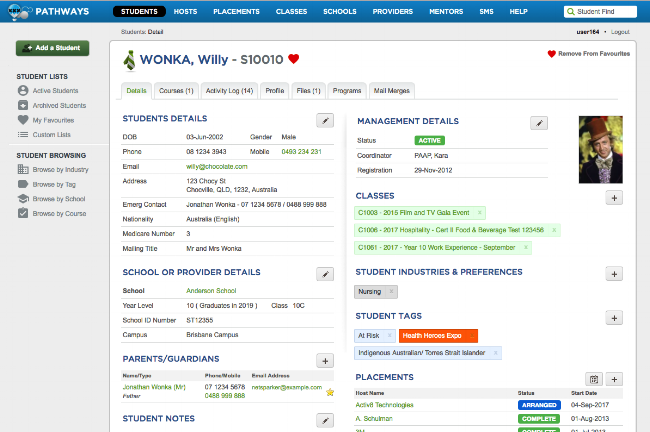Open Custom Lists
The width and height of the screenshot is (650, 432).
pos(44,135)
